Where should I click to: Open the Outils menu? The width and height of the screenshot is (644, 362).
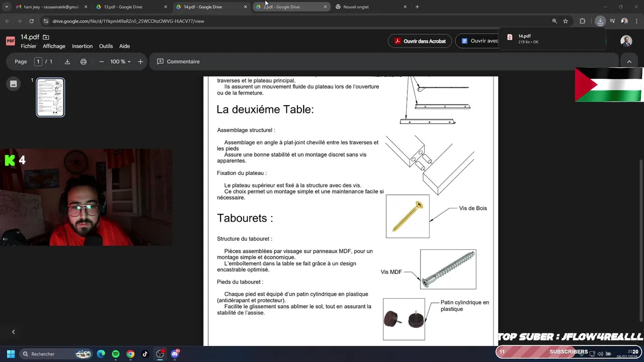pos(106,46)
